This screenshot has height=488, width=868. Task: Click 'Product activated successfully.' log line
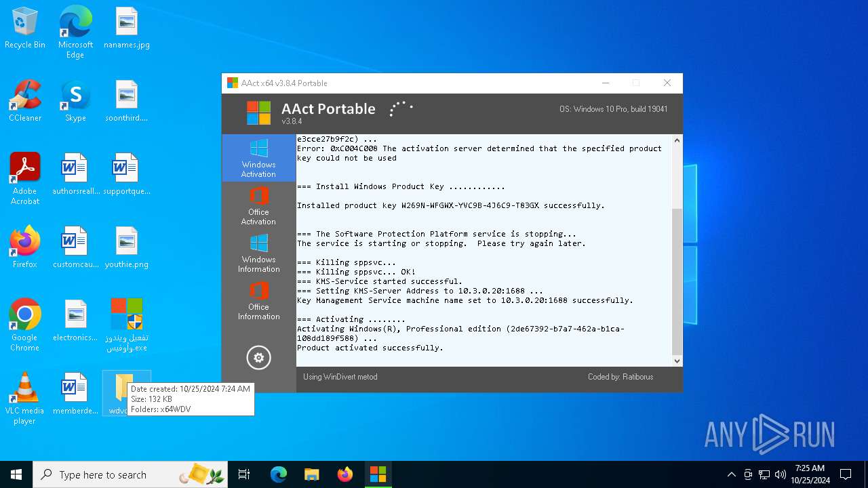click(x=370, y=348)
